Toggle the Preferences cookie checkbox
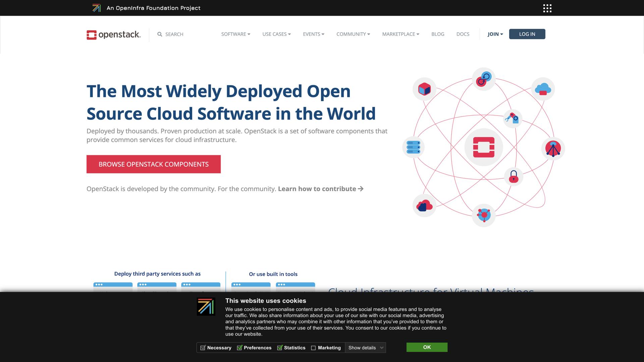The height and width of the screenshot is (362, 644). (240, 348)
